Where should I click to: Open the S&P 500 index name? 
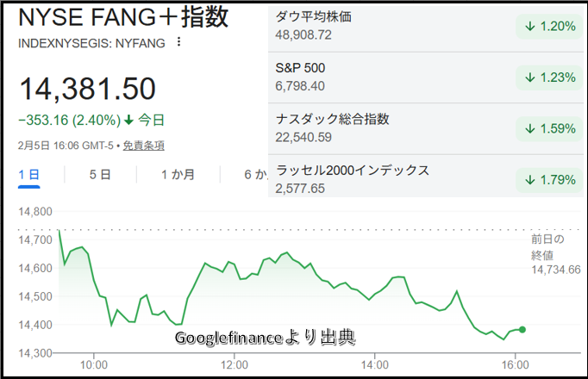(300, 68)
